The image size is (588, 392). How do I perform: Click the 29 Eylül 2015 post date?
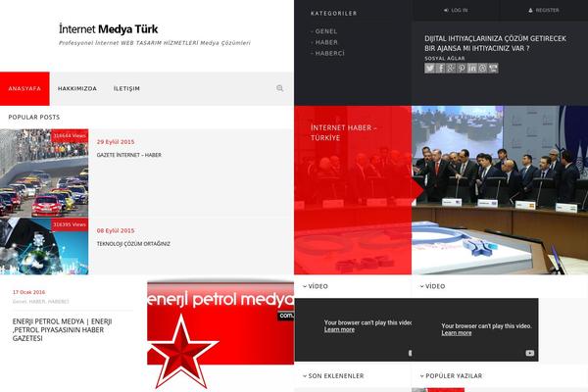(x=116, y=142)
